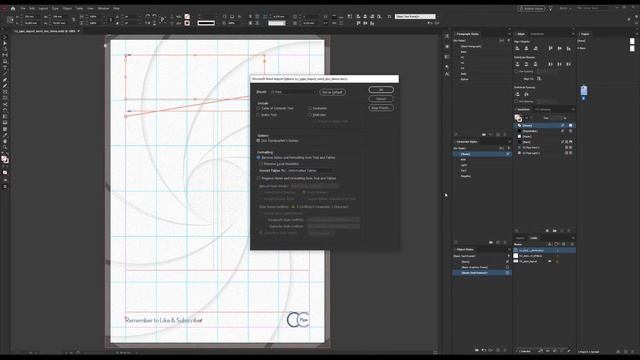The width and height of the screenshot is (640, 360).
Task: Click Align Left Edges in Align panel
Action: (x=518, y=48)
